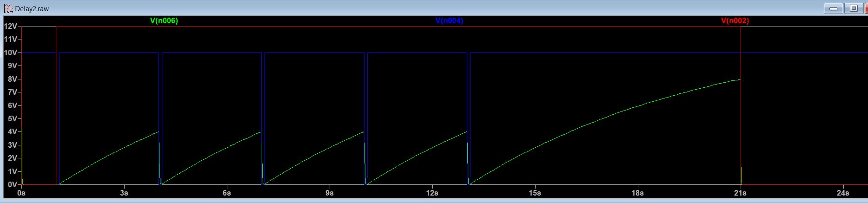Click the 6s time axis label
The width and height of the screenshot is (868, 203).
[x=226, y=193]
